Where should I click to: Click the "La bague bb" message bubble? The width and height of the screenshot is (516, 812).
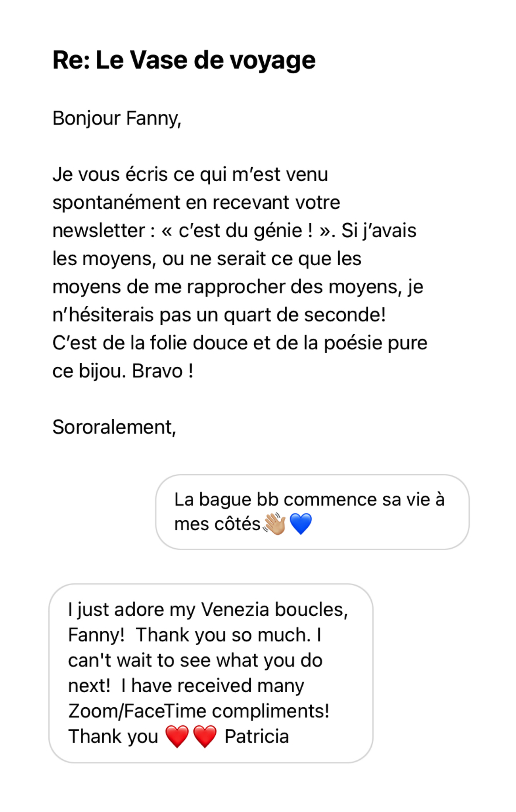click(x=313, y=512)
